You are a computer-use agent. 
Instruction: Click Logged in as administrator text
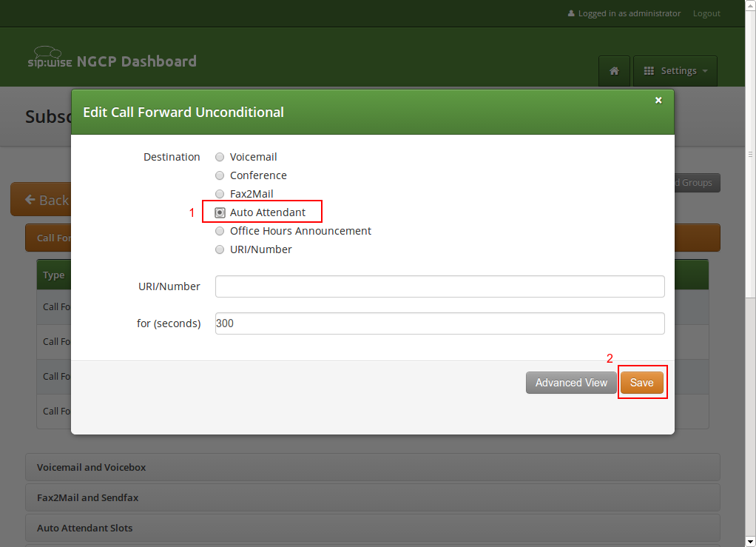630,13
